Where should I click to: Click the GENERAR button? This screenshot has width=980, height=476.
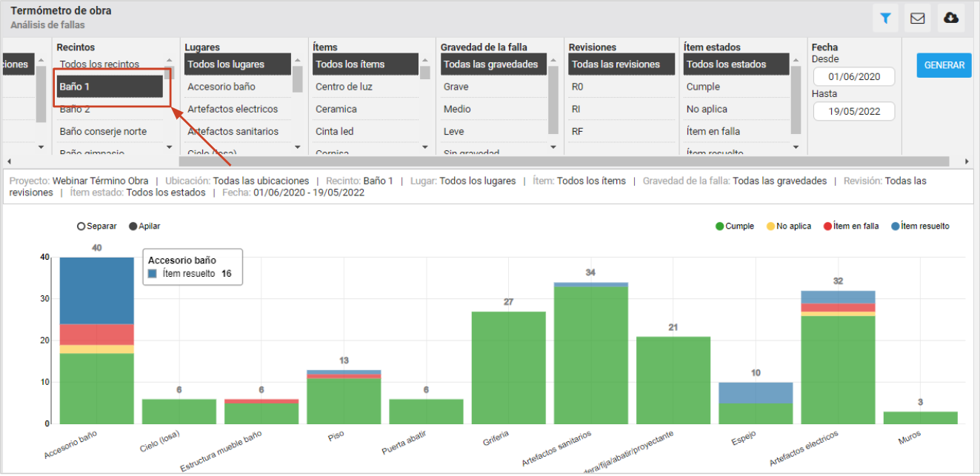tap(944, 65)
